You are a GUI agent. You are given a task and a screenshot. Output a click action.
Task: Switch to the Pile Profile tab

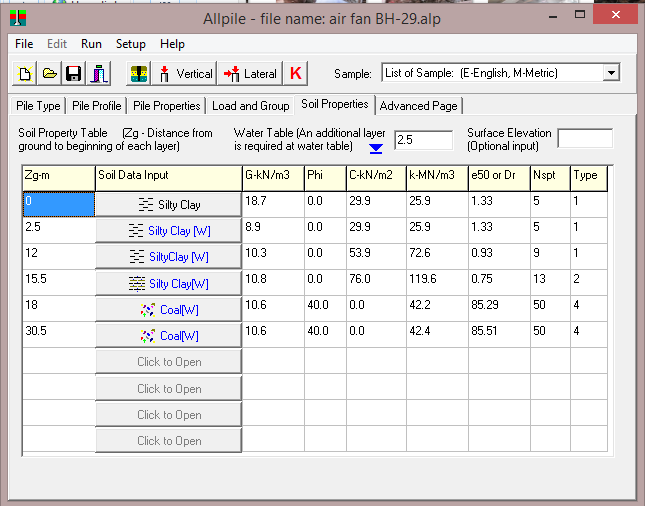click(97, 106)
